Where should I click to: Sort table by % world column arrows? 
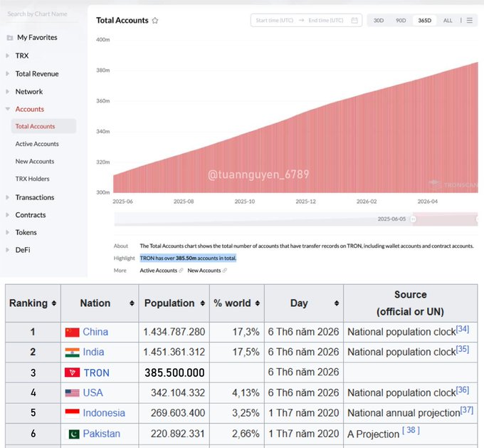click(x=258, y=303)
